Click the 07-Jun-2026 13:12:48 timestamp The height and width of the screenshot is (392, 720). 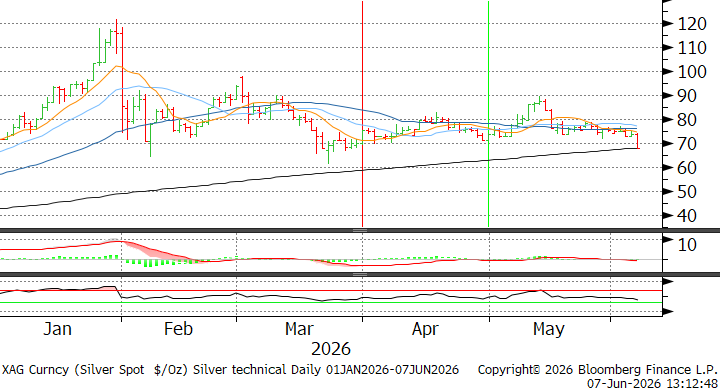[652, 383]
